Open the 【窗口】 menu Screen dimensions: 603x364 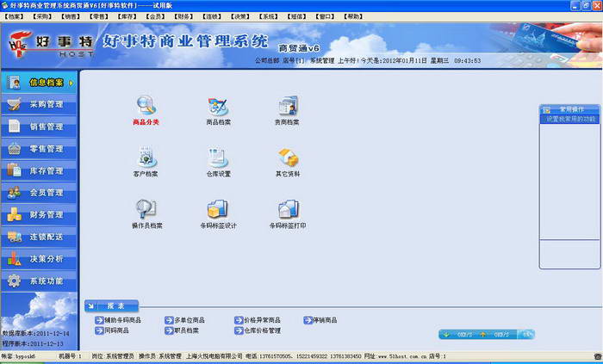tap(325, 16)
